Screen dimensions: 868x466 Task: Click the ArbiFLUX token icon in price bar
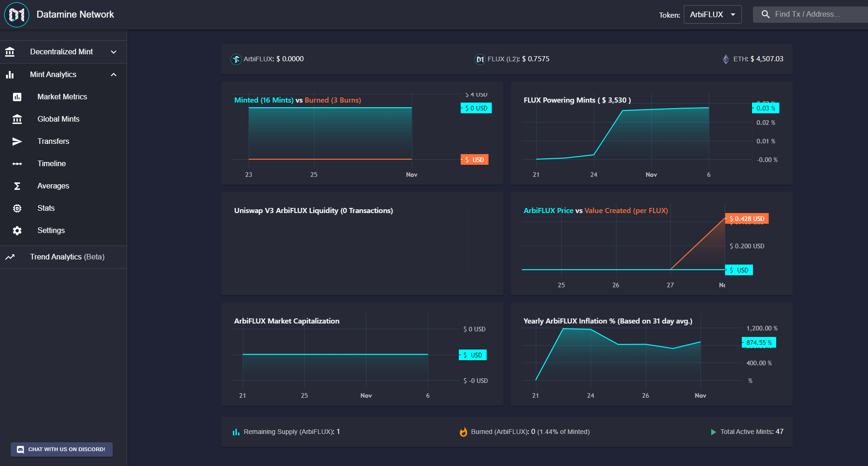tap(236, 59)
